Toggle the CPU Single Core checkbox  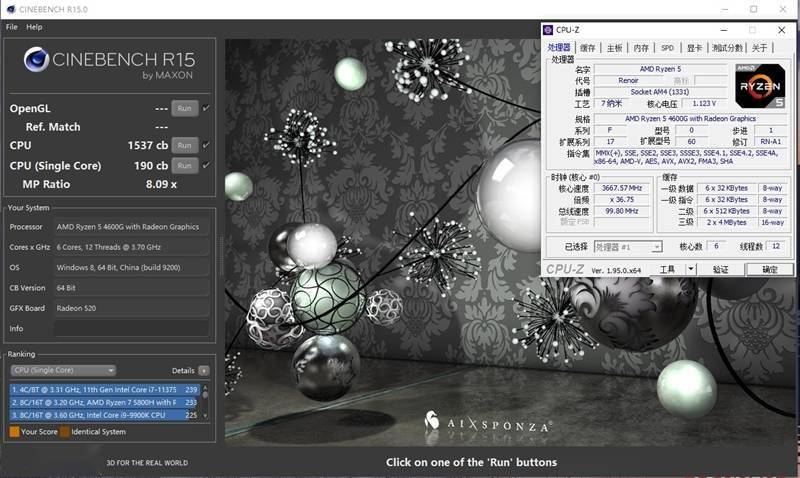tap(206, 165)
